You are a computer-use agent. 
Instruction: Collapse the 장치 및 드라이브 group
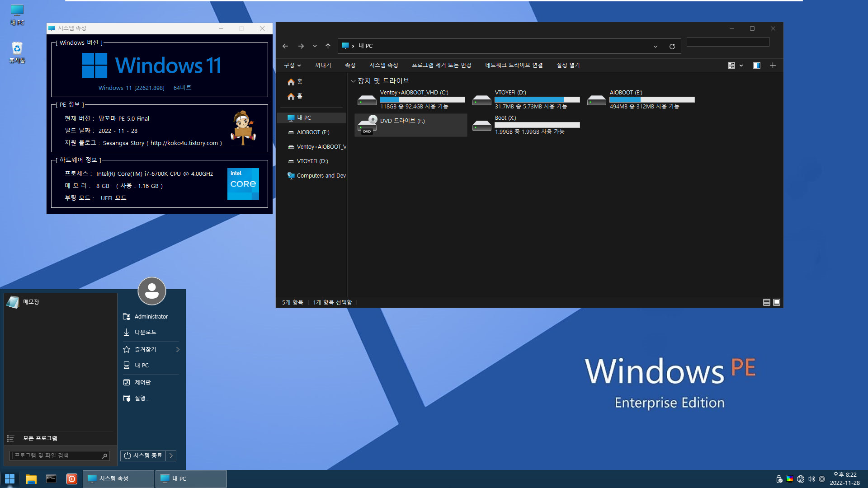[353, 81]
